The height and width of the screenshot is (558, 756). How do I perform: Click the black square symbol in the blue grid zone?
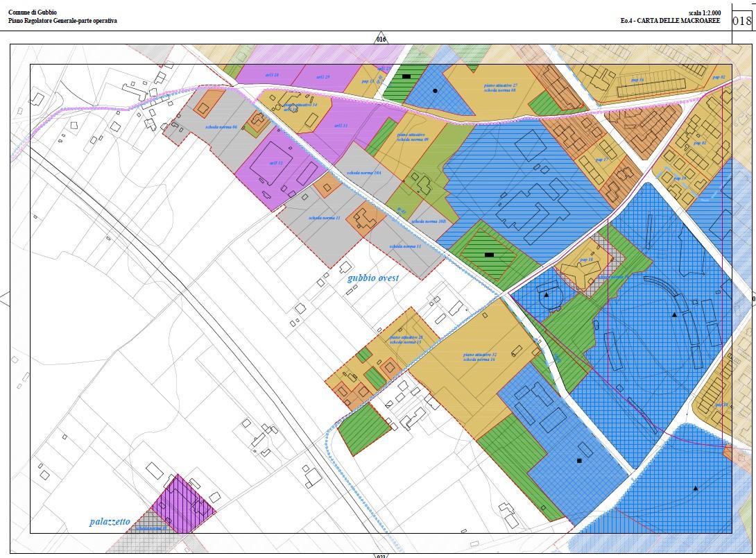tap(578, 461)
